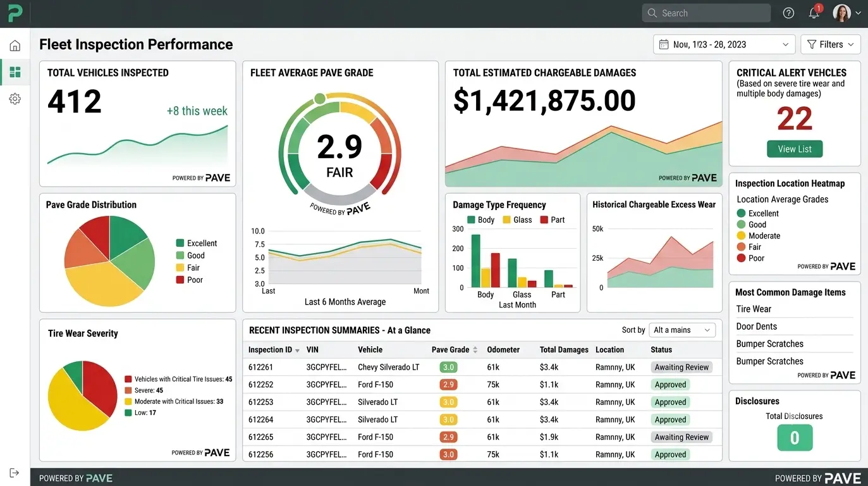Select the Odometer column header
868x486 pixels.
tap(503, 349)
